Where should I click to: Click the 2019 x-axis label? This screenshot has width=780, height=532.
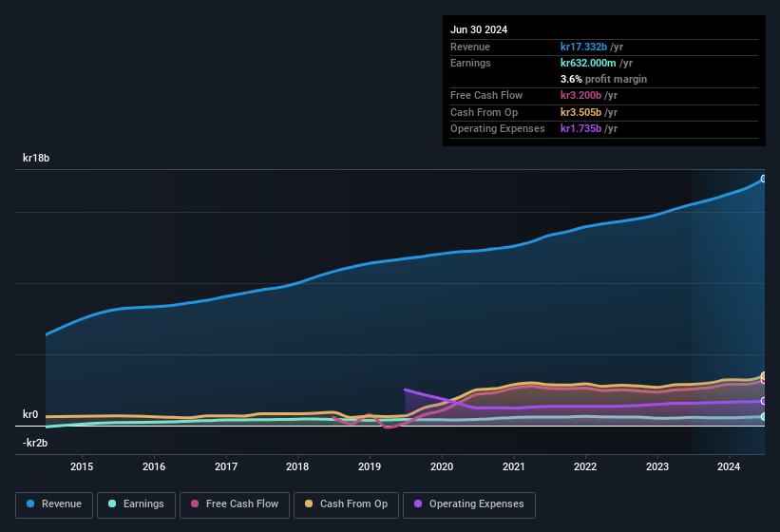[370, 466]
